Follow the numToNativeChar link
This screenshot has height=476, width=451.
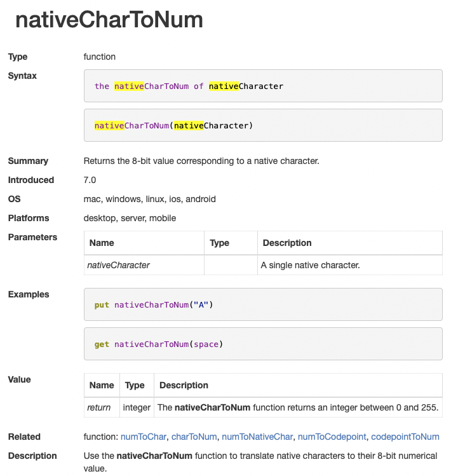pyautogui.click(x=257, y=437)
